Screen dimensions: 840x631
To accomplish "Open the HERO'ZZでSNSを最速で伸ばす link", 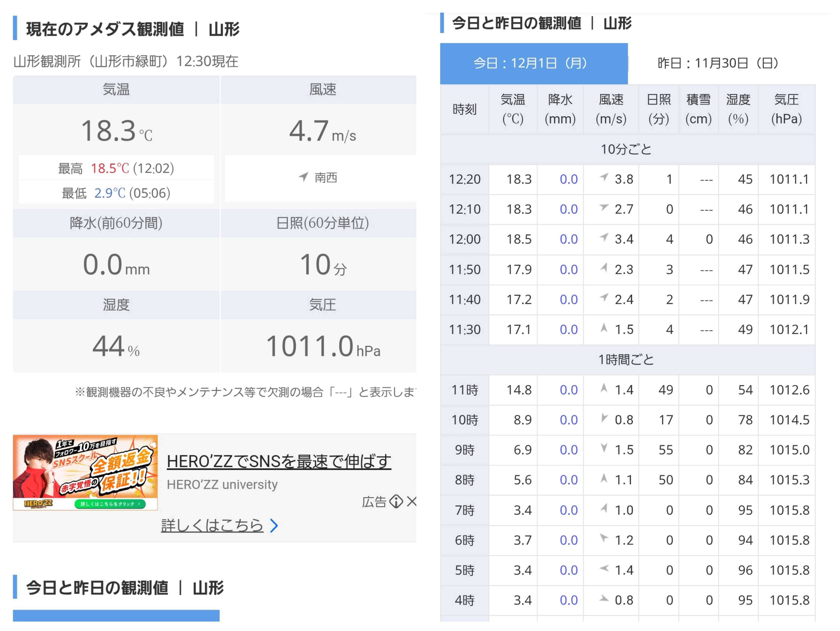I will click(279, 462).
